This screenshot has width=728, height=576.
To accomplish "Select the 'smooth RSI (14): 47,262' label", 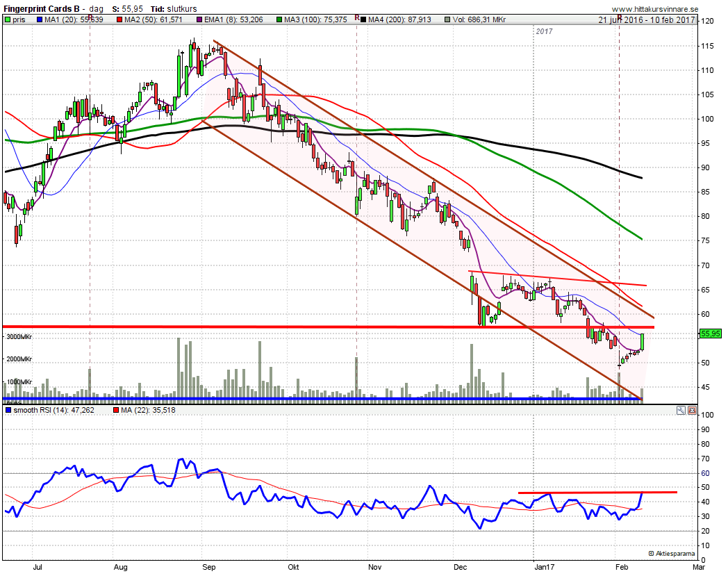I will click(x=54, y=410).
